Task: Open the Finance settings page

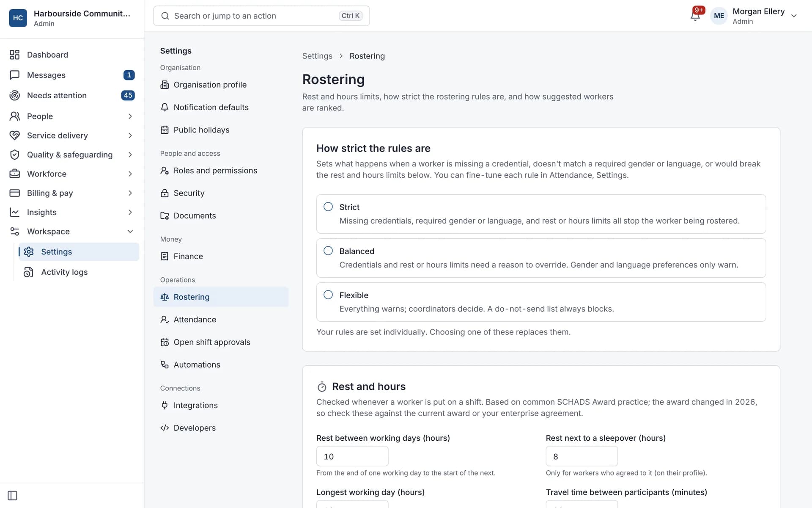Action: [221, 256]
